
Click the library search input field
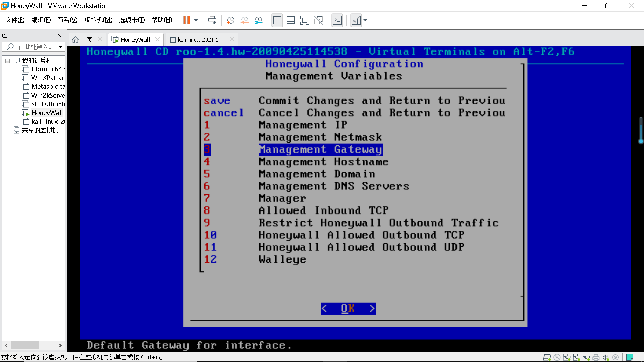click(35, 47)
